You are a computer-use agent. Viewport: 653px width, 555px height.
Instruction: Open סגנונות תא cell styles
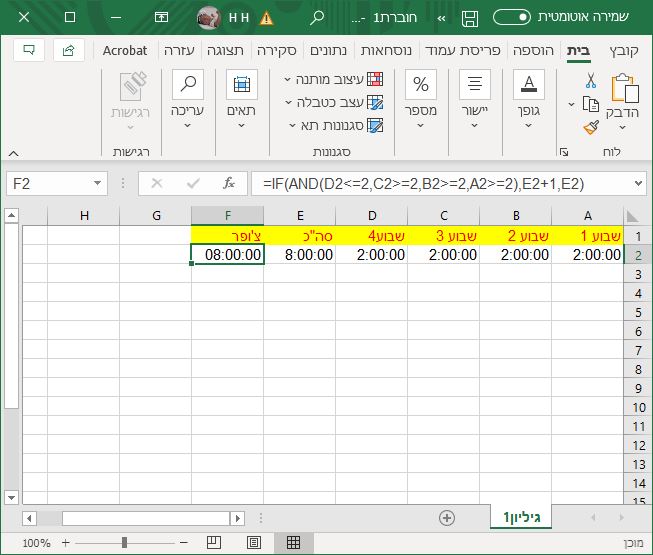(336, 125)
